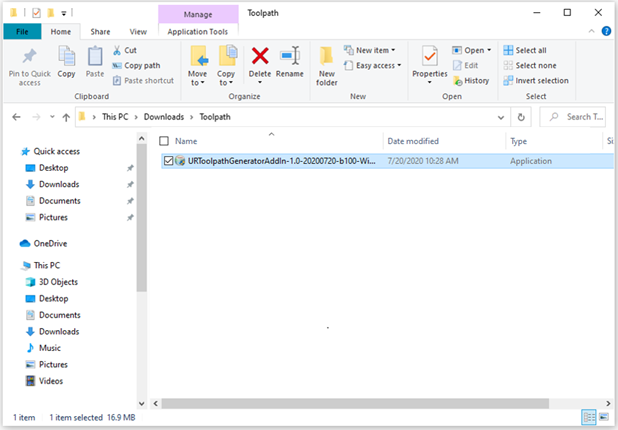The width and height of the screenshot is (618, 430).
Task: Open the File menu
Action: (22, 32)
